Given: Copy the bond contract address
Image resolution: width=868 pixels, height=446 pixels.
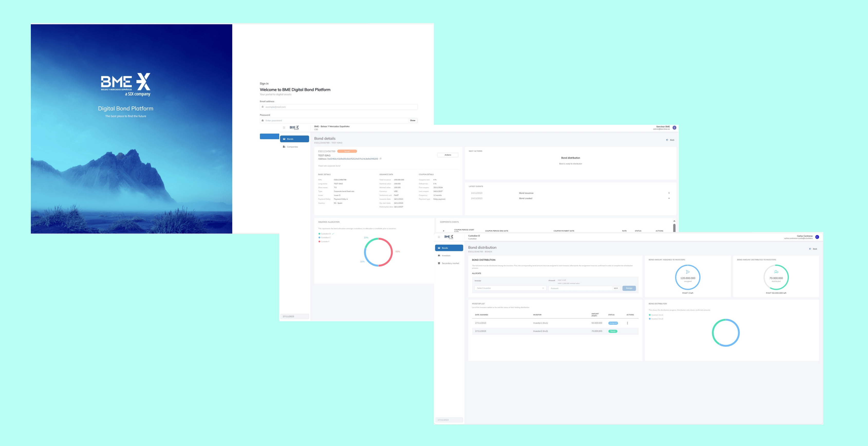Looking at the screenshot, I should point(380,159).
